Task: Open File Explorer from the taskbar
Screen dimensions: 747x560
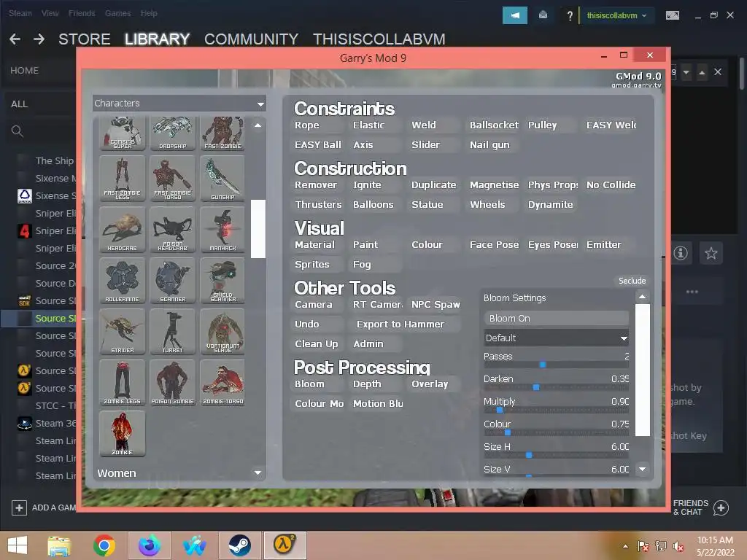Action: (x=59, y=545)
